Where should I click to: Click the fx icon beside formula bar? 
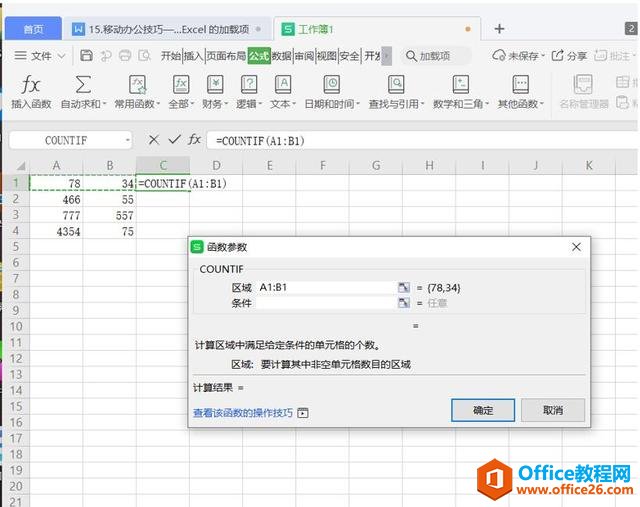[194, 140]
